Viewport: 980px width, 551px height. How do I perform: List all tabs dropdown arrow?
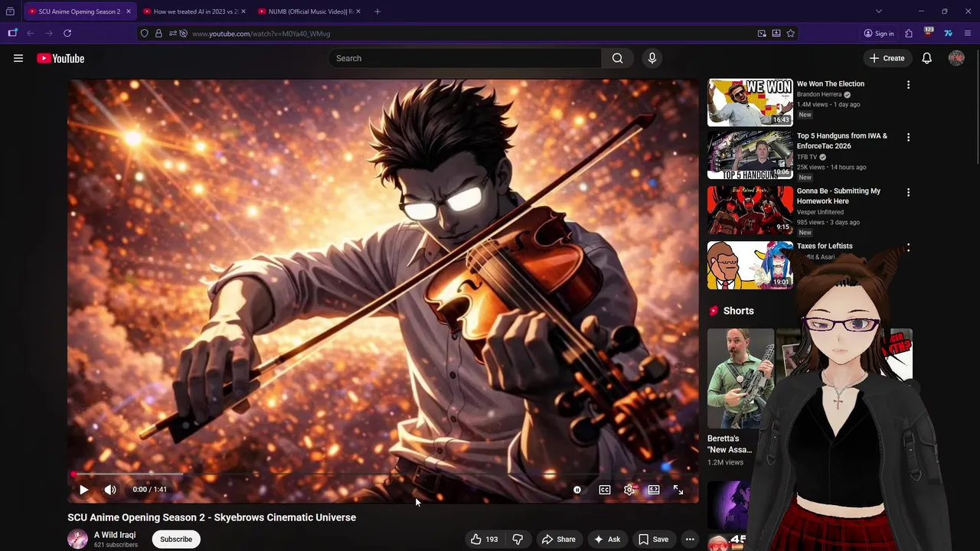[879, 11]
